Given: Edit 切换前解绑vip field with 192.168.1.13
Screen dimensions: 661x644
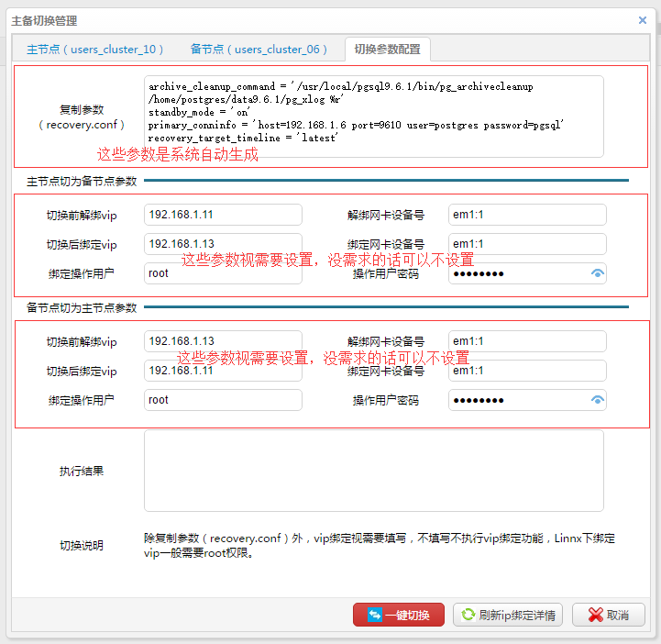Looking at the screenshot, I should pos(223,341).
